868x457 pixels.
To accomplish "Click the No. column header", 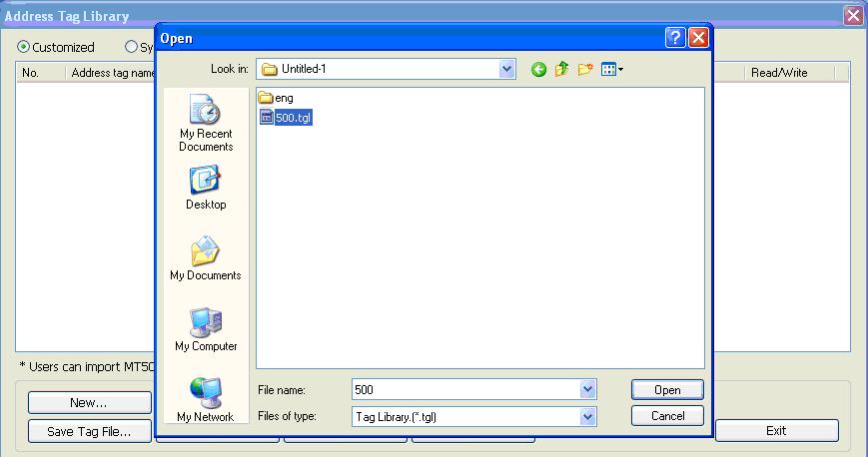I will pos(41,73).
